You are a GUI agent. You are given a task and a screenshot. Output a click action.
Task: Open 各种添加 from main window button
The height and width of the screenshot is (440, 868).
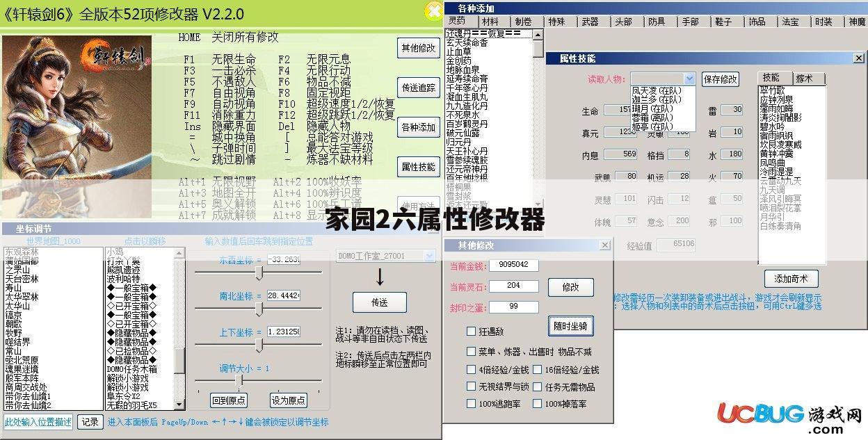(418, 127)
